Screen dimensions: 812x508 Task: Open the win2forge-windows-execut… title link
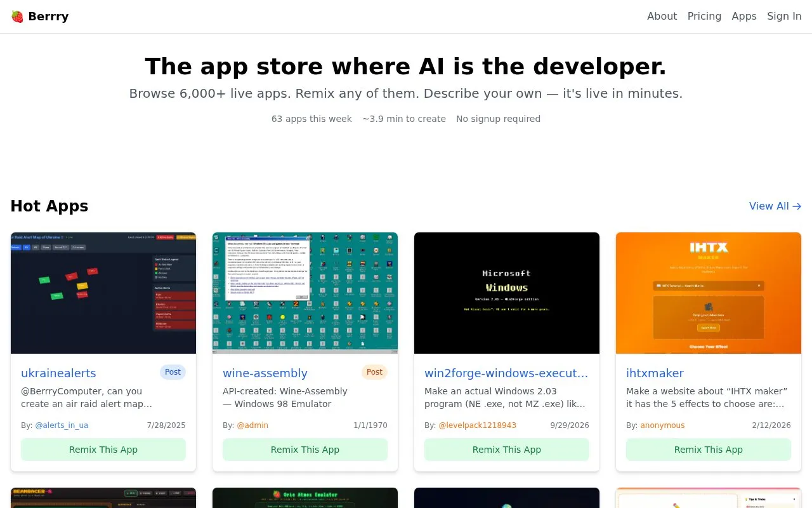pyautogui.click(x=506, y=373)
